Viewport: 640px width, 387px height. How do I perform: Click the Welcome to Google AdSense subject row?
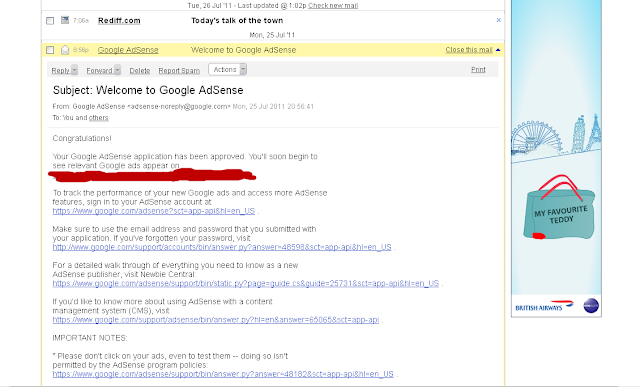244,50
